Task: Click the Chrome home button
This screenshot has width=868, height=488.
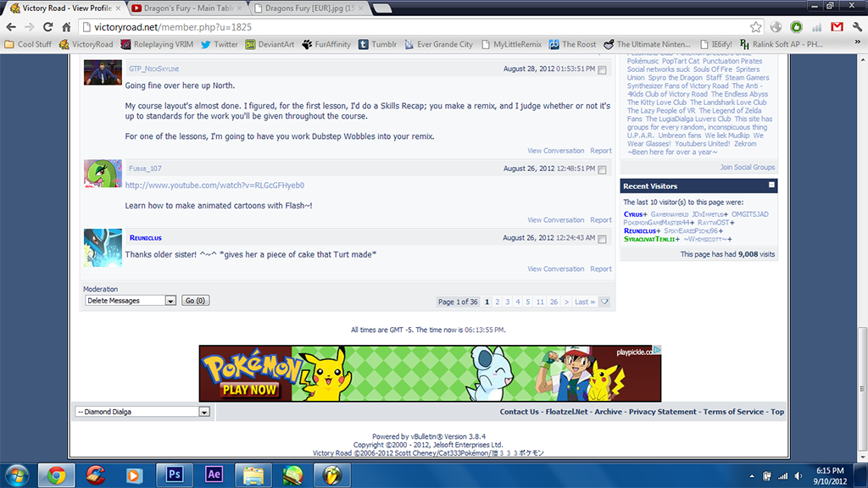Action: click(x=66, y=27)
